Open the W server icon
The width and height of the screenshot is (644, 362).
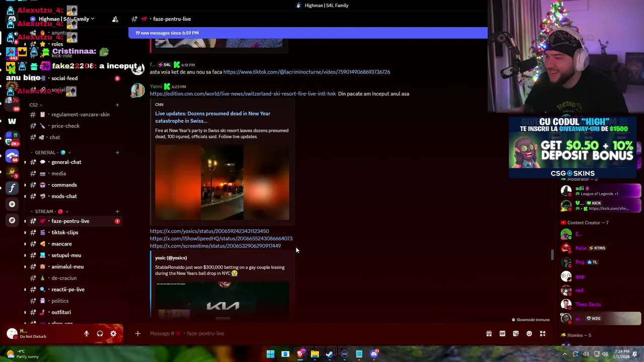pyautogui.click(x=12, y=121)
